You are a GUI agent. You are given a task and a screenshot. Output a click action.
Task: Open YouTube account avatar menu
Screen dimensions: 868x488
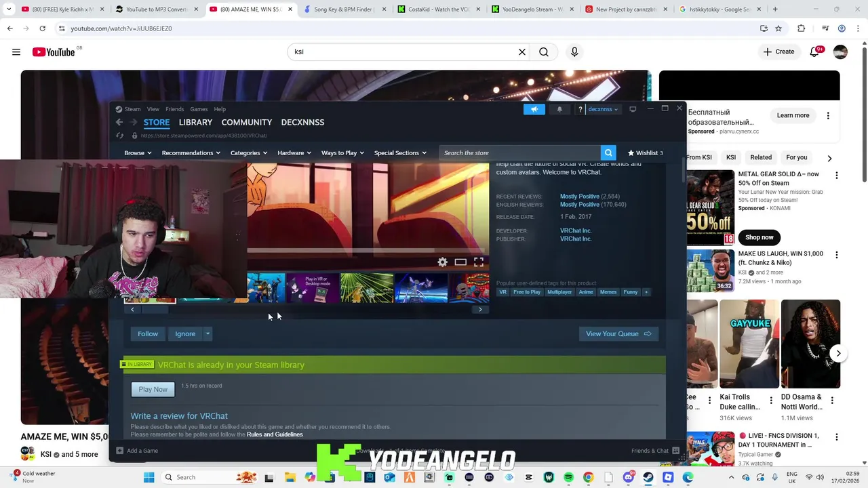tap(840, 52)
